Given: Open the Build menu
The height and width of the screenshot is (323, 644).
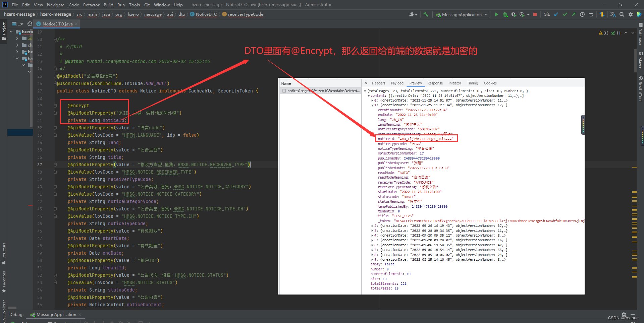Looking at the screenshot, I should tap(108, 5).
